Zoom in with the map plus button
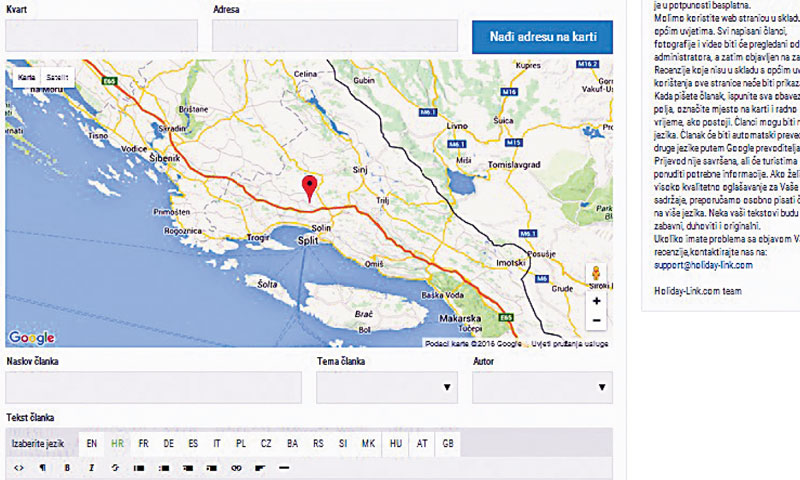 [596, 300]
